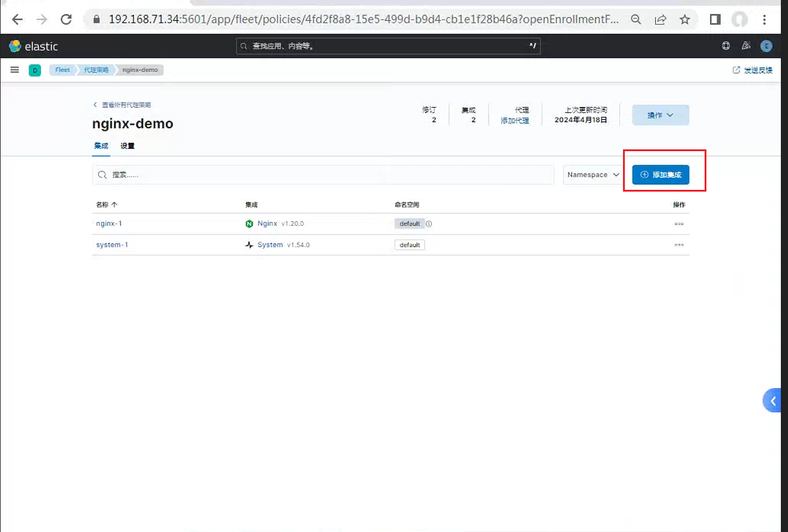The height and width of the screenshot is (532, 788).
Task: Open the Namespace filter dropdown
Action: 592,175
